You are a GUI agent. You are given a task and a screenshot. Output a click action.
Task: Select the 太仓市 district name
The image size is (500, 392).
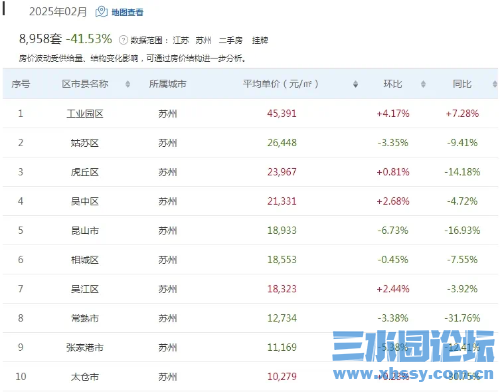click(85, 377)
